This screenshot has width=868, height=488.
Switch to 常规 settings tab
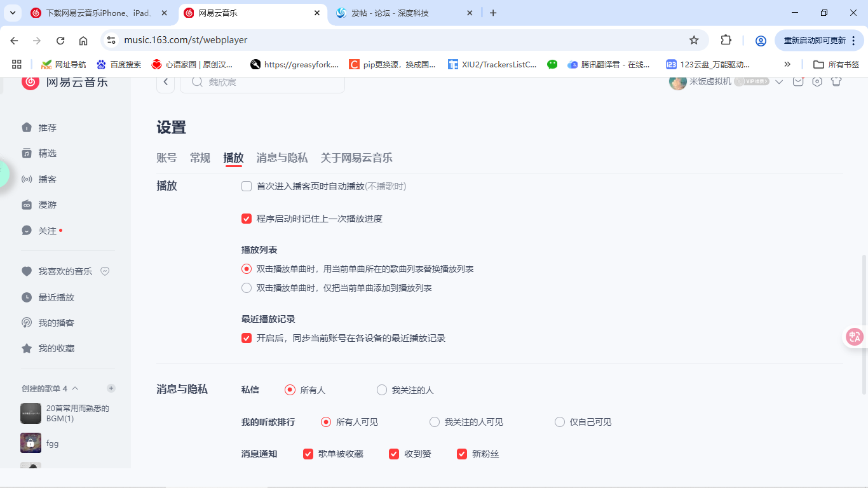200,158
